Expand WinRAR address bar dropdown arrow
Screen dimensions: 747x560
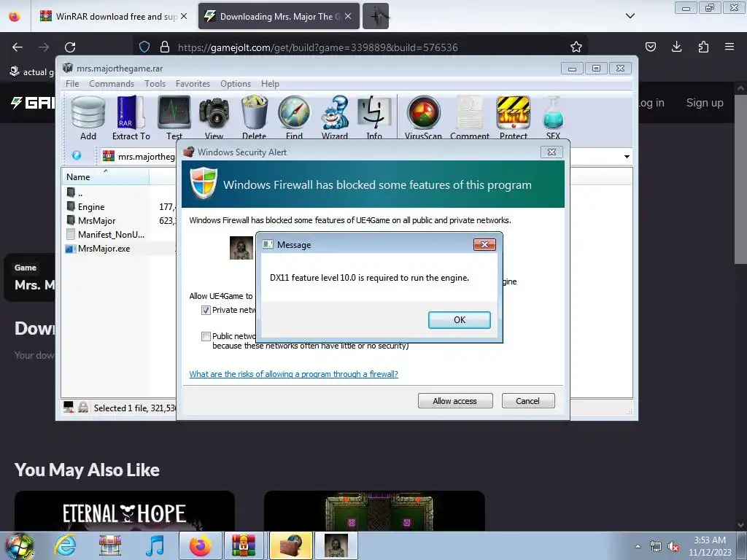627,157
